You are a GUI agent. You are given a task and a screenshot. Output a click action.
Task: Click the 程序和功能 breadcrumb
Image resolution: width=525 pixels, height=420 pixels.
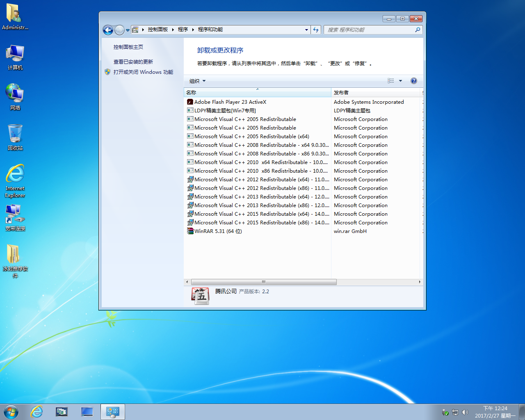pos(210,30)
